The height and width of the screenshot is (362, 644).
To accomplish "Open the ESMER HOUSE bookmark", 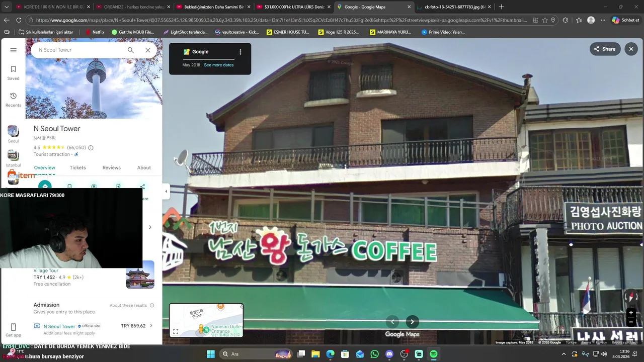I will (x=288, y=32).
